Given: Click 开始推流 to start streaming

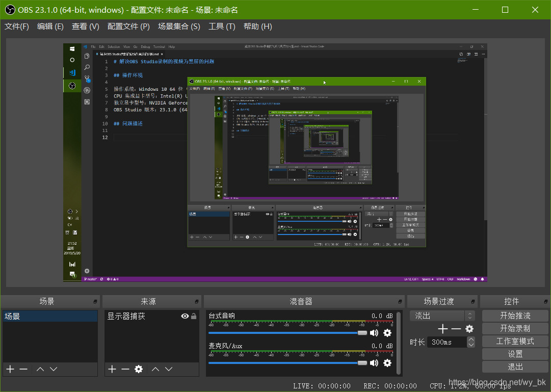Looking at the screenshot, I should (515, 316).
